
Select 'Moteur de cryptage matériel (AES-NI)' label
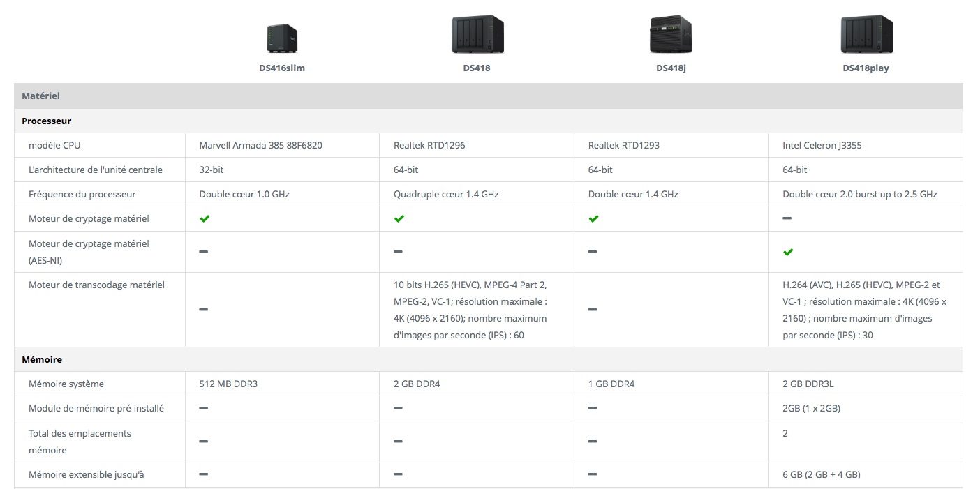[x=89, y=252]
